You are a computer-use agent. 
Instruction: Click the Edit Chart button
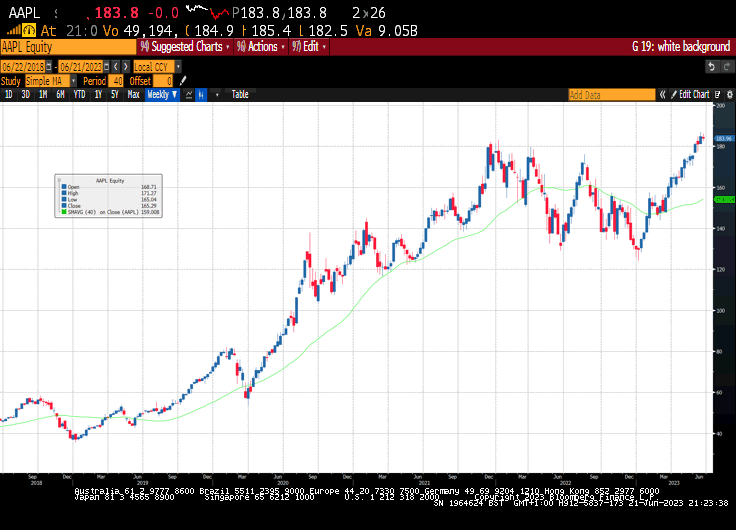(690, 94)
